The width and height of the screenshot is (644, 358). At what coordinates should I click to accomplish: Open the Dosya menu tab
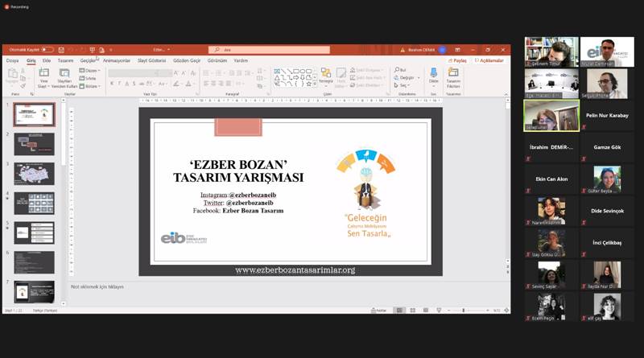(12, 60)
